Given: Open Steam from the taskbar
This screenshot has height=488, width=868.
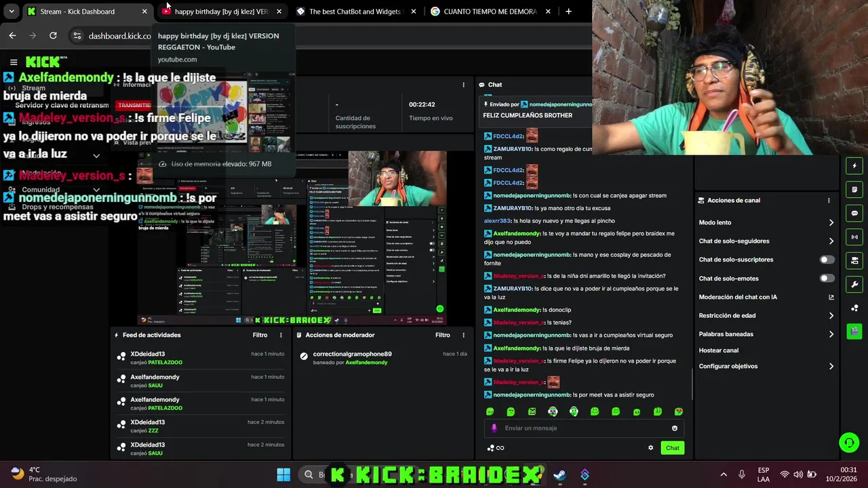Looking at the screenshot, I should [x=559, y=474].
